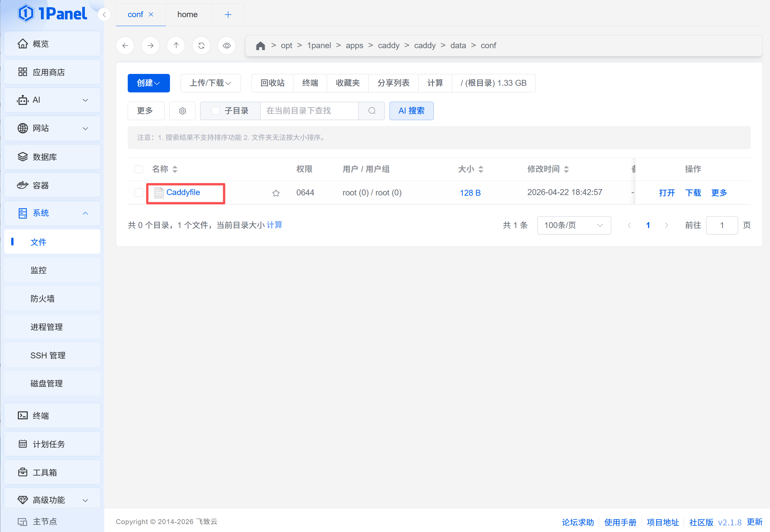770x532 pixels.
Task: Check the Caddyfile row checkbox
Action: pyautogui.click(x=139, y=193)
